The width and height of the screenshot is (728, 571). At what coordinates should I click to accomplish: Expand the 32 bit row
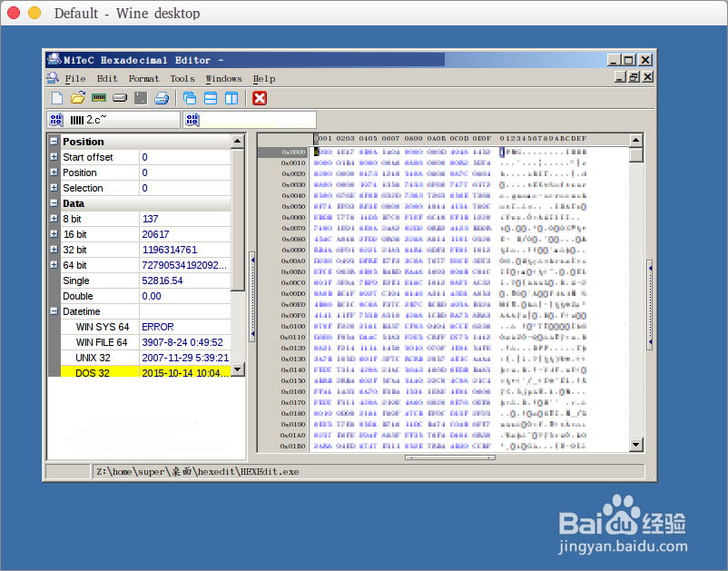[x=54, y=250]
